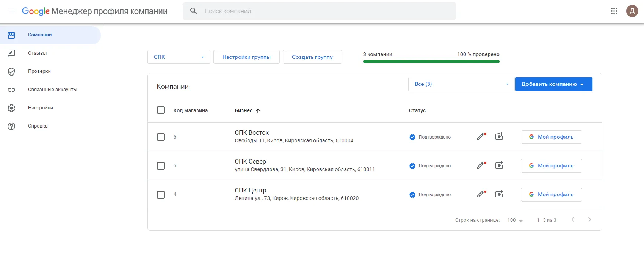Tick the select-all header checkbox

(x=161, y=110)
